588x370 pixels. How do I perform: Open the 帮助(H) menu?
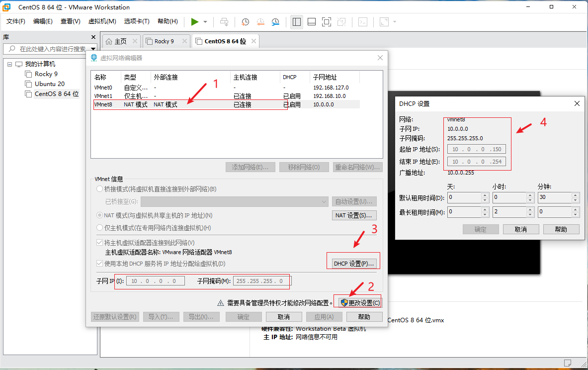168,21
